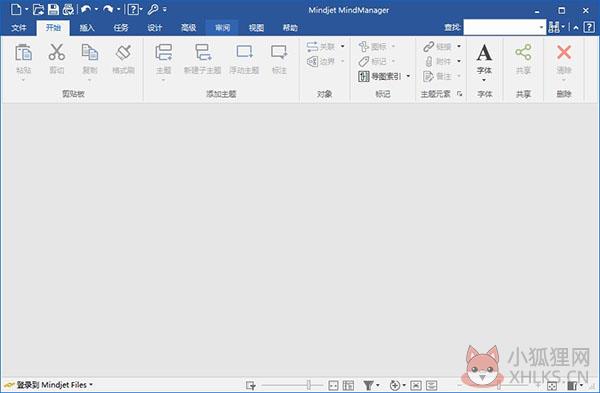This screenshot has height=393, width=600.
Task: Click the Topic (主题) icon
Action: [163, 52]
